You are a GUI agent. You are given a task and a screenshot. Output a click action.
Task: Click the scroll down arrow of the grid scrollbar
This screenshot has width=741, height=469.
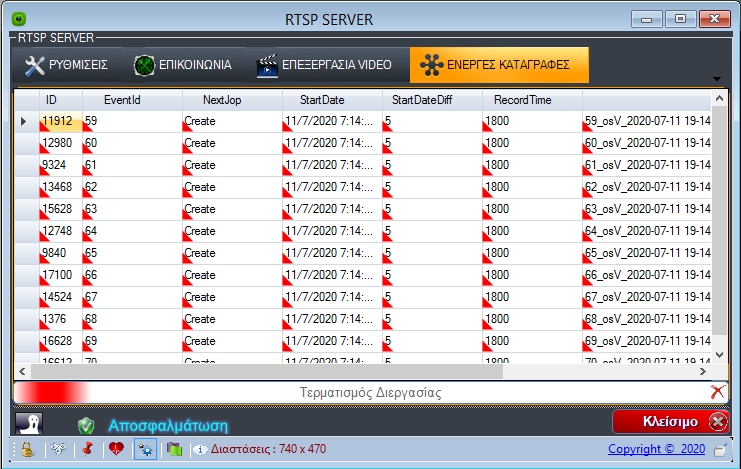718,355
